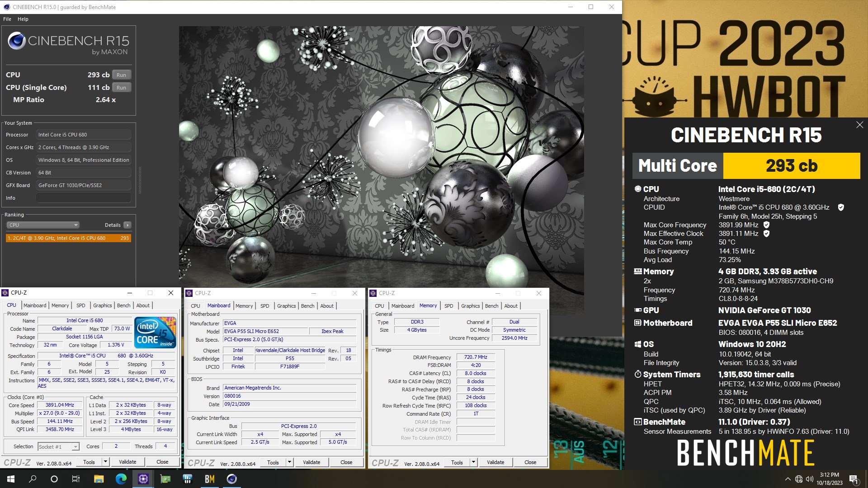Open notification center icon
Viewport: 868px width, 488px height.
(854, 479)
